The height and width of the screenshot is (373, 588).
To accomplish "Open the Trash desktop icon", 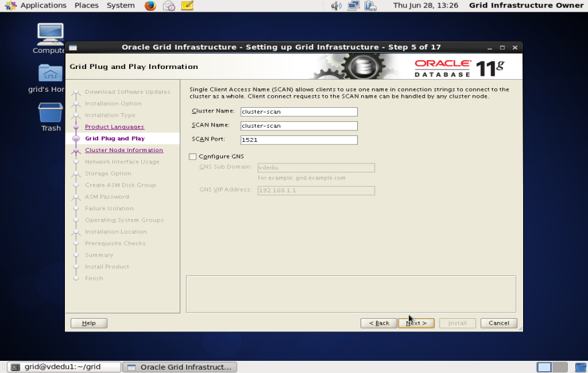I will point(51,117).
